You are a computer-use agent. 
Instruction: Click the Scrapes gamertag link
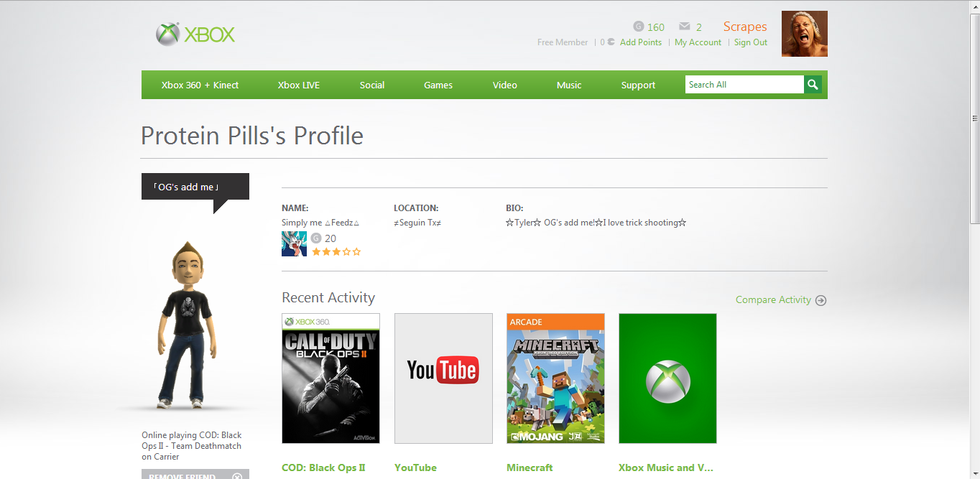[x=745, y=27]
